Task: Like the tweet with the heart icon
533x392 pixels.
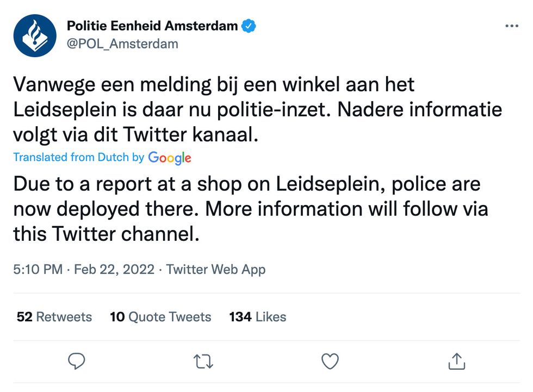Action: click(330, 361)
